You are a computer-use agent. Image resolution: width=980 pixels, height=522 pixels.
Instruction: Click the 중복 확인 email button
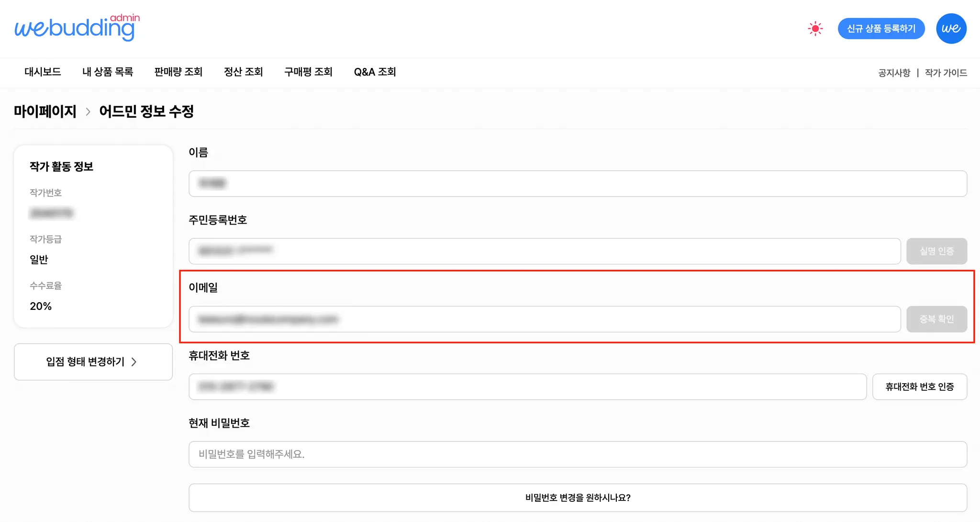point(936,319)
